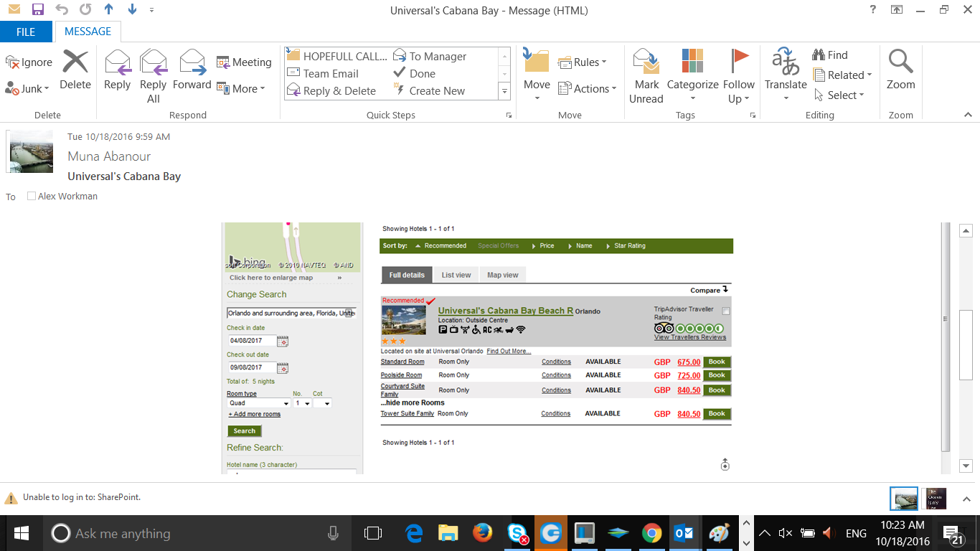Open the Room type Quad dropdown
The width and height of the screenshot is (980, 551).
pyautogui.click(x=258, y=403)
